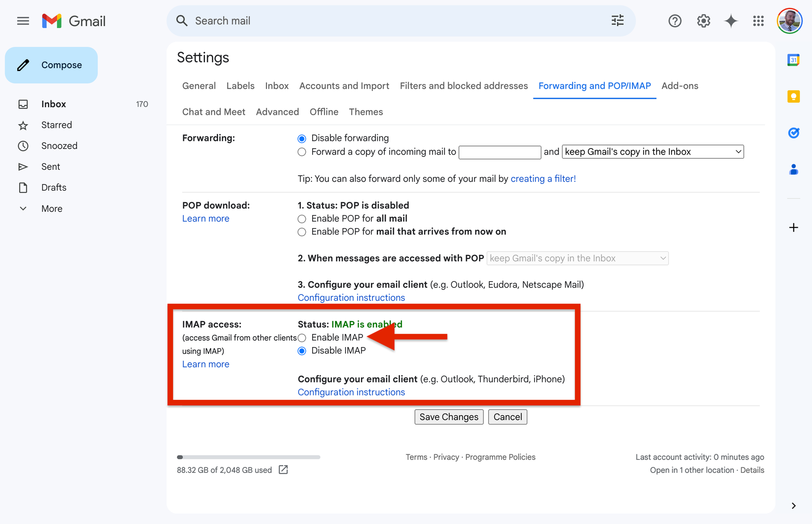Viewport: 812px width, 524px height.
Task: Open Google Calendar in side panel
Action: coord(793,60)
